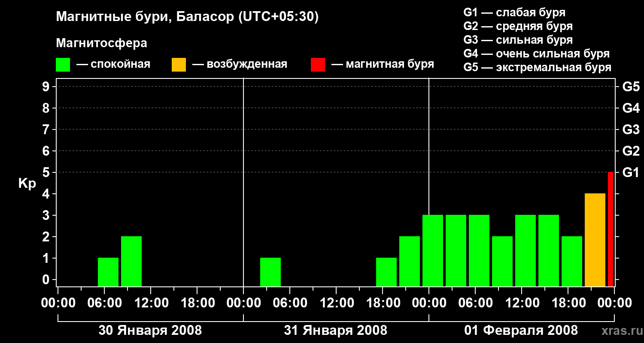
Task: Click 'G4 — очень сильная буря' legend line
Action: point(536,54)
